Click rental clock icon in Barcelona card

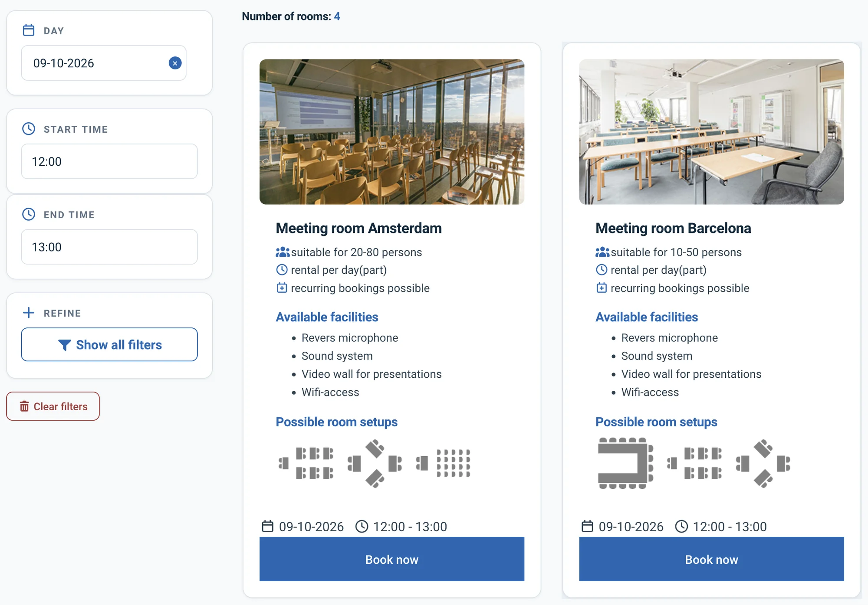point(602,270)
